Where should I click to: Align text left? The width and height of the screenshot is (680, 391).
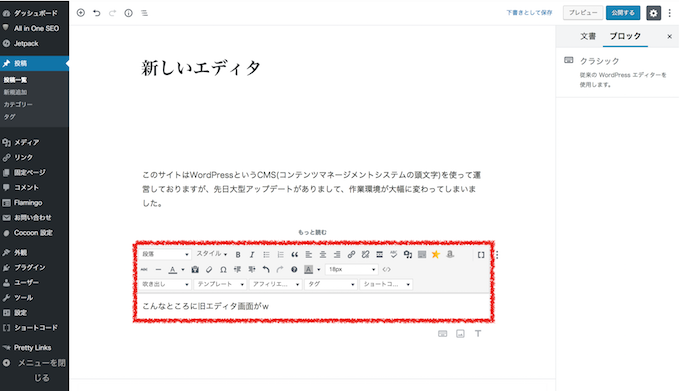(x=309, y=254)
